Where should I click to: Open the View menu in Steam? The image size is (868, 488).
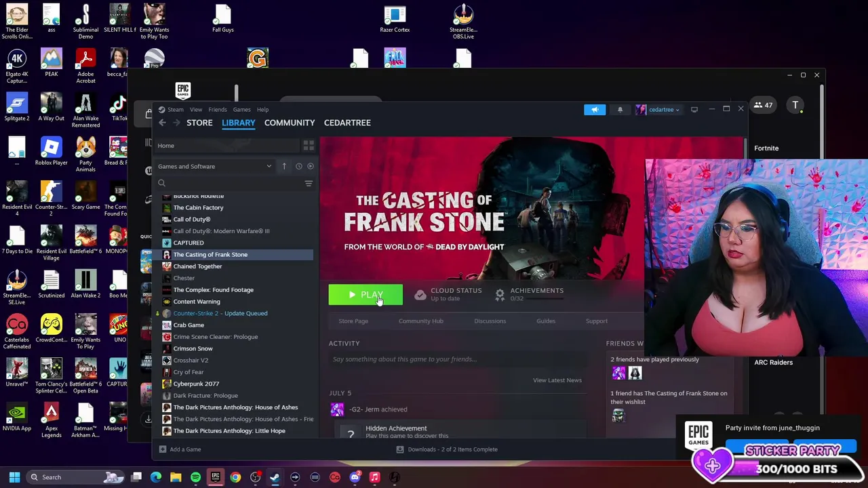pos(195,109)
